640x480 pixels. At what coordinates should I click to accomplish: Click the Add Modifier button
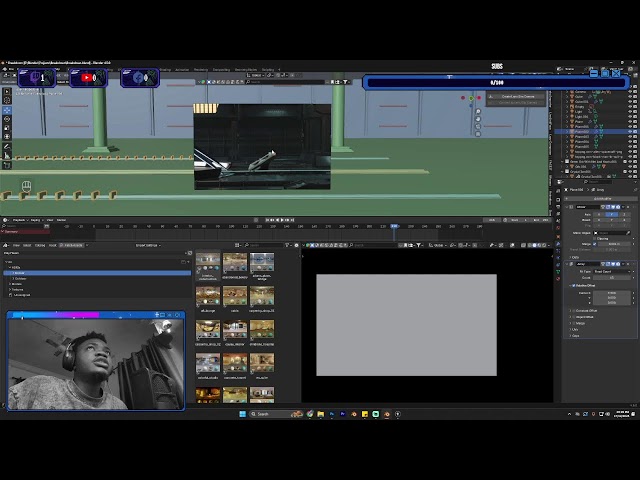point(602,198)
